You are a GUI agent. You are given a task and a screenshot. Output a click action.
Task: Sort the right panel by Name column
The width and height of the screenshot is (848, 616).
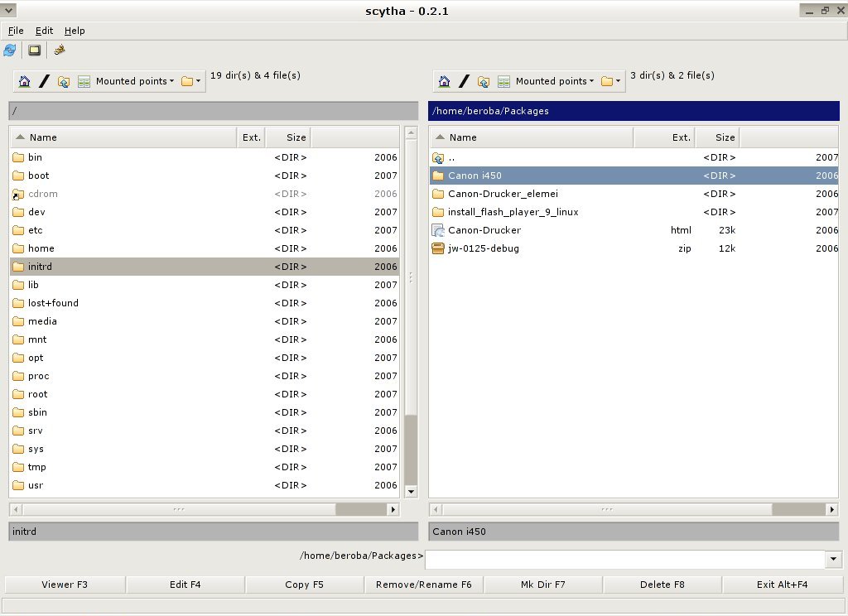(531, 137)
